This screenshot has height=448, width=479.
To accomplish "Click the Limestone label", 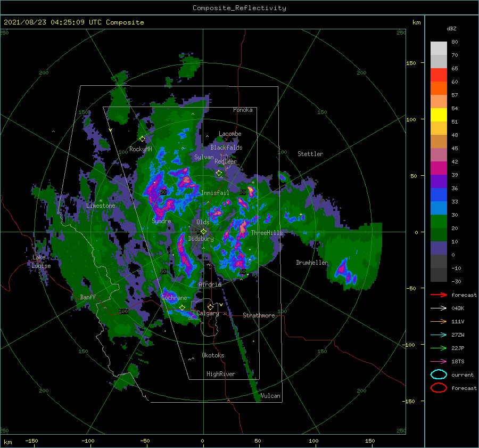I will click(101, 206).
